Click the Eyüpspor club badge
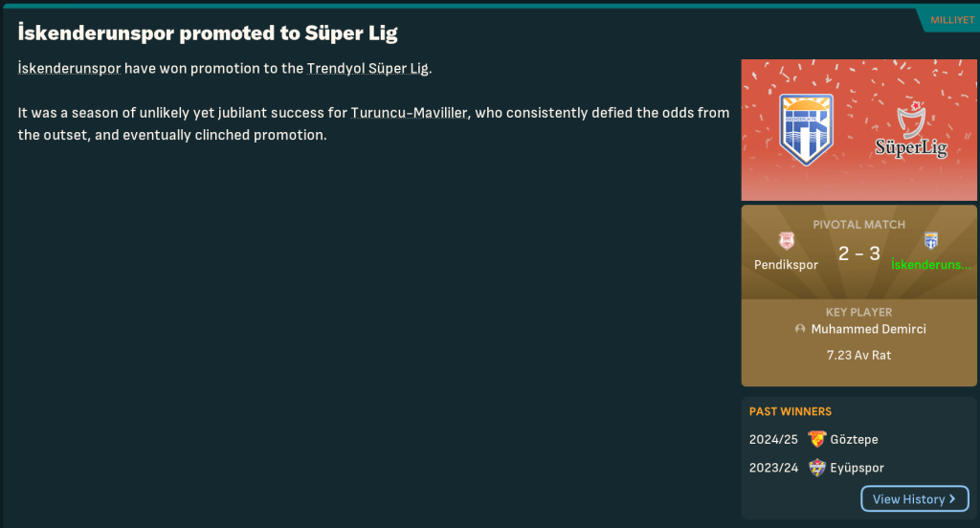This screenshot has height=528, width=980. coord(816,469)
